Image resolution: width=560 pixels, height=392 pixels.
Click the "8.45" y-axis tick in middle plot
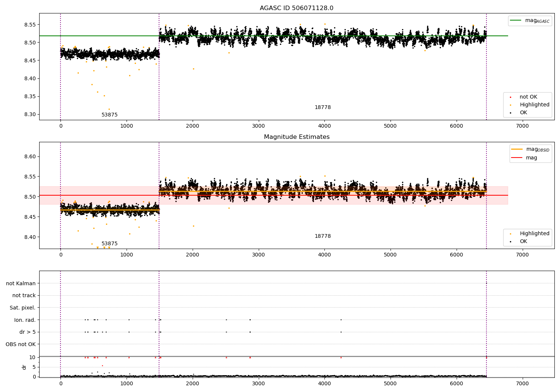tap(30, 217)
